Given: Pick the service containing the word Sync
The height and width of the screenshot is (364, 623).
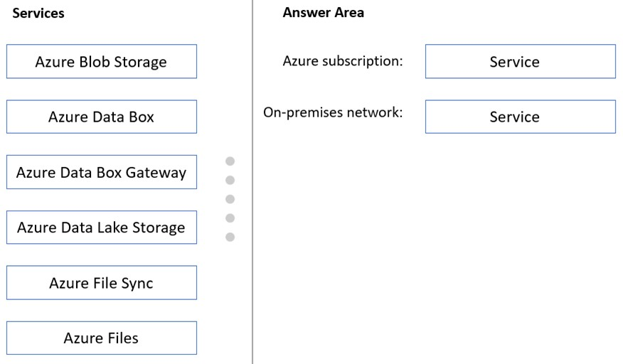Looking at the screenshot, I should 102,282.
